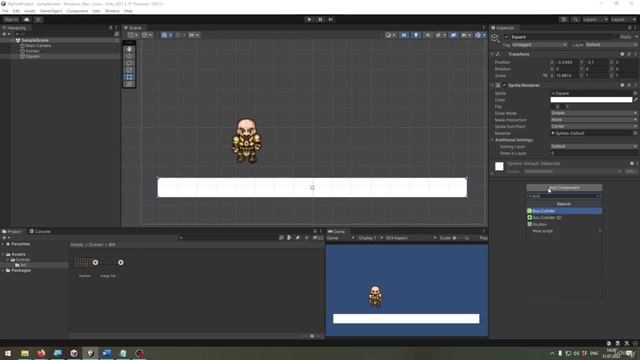Select the Game tab
640x360 pixels.
(x=336, y=231)
